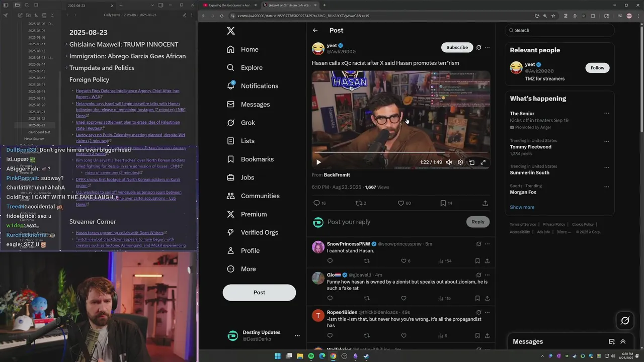Open the Ropes4Biden profile name

point(342,312)
